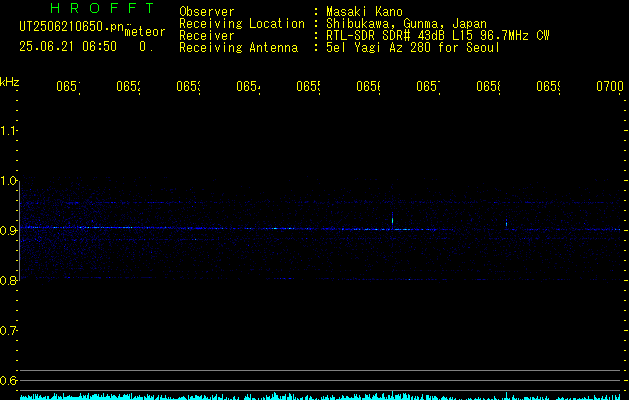This screenshot has width=629, height=400.
Task: Click the 0651 time axis label
Action: tap(68, 87)
